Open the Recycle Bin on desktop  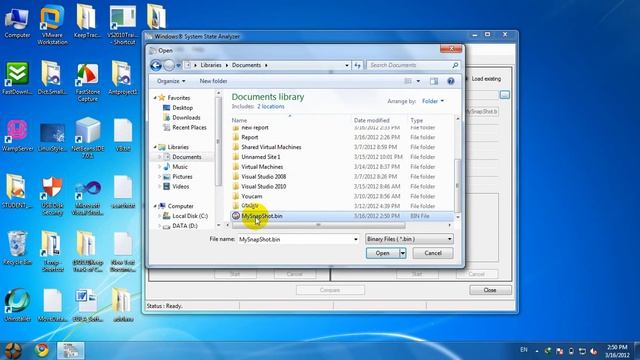click(17, 248)
